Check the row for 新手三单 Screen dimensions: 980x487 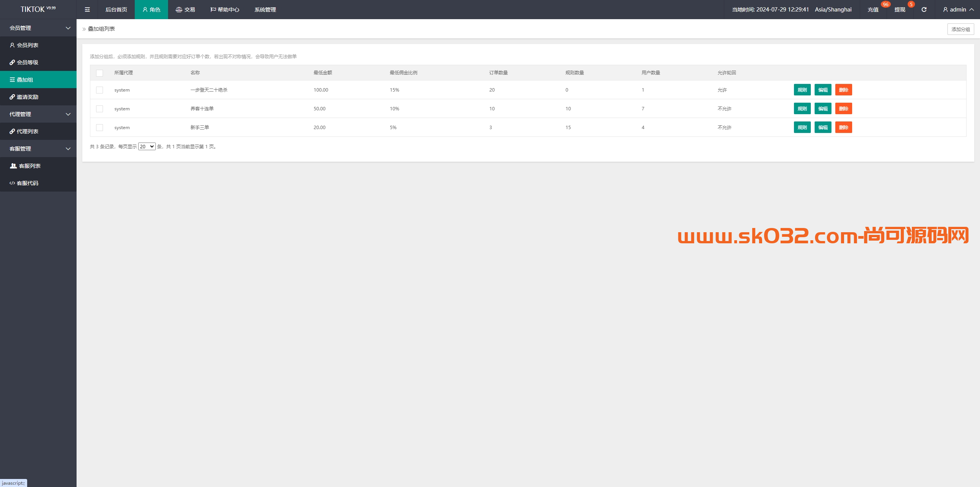pyautogui.click(x=100, y=128)
